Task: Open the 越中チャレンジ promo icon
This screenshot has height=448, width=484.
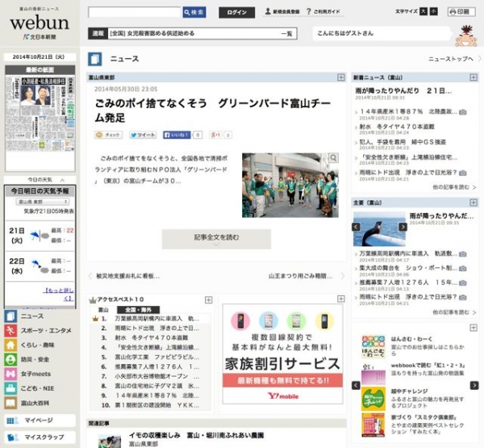Action: coord(373,399)
